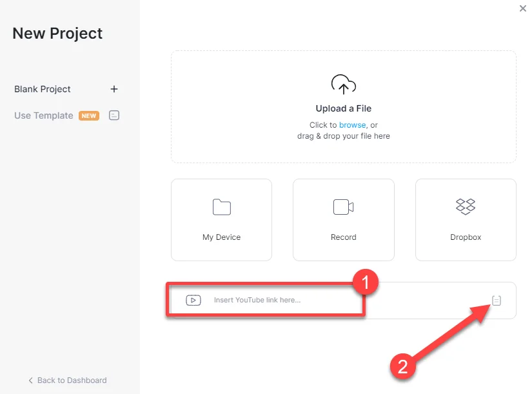Click the NEW badge beside Use Template
The image size is (532, 394).
[x=89, y=115]
